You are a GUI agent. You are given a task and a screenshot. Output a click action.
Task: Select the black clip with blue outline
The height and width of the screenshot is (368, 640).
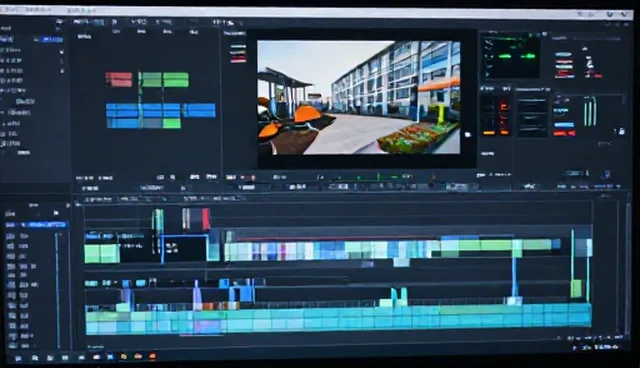coord(184,248)
